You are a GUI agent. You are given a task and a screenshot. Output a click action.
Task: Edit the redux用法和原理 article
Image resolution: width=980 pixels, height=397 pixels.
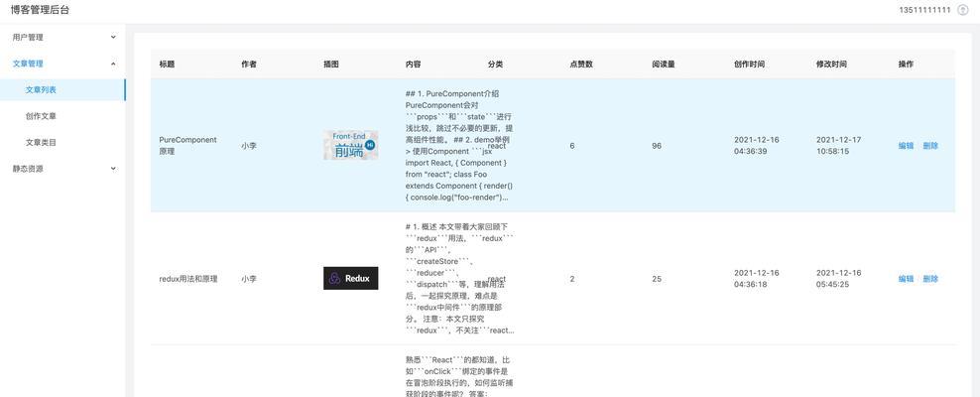pyautogui.click(x=906, y=279)
